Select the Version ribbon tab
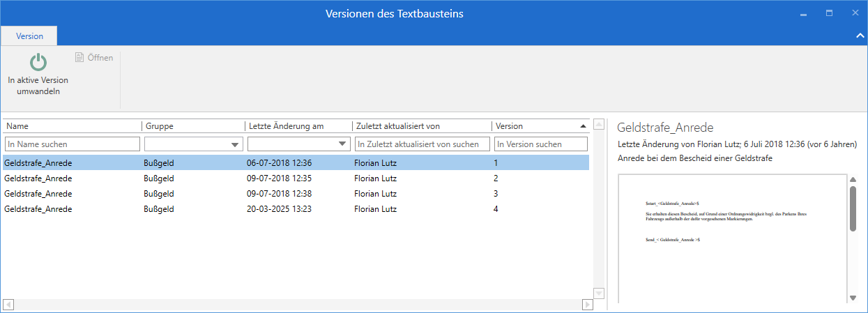Image resolution: width=868 pixels, height=313 pixels. [29, 36]
